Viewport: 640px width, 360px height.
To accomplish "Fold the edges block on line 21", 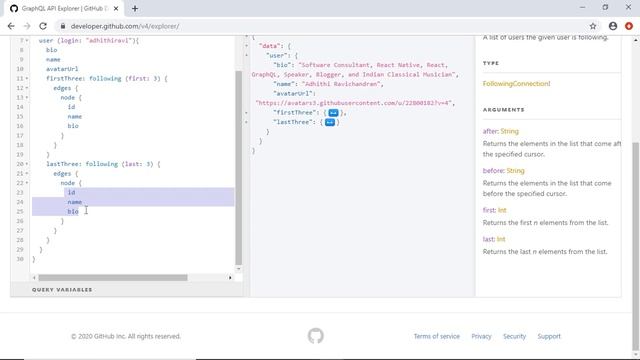I will point(27,173).
